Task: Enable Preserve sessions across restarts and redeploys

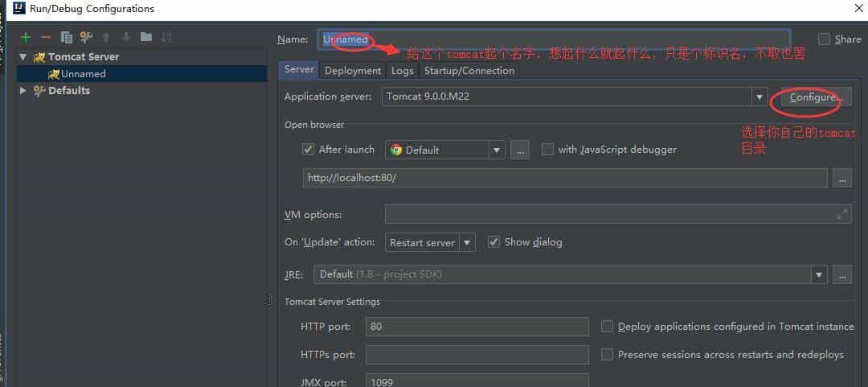Action: click(608, 354)
